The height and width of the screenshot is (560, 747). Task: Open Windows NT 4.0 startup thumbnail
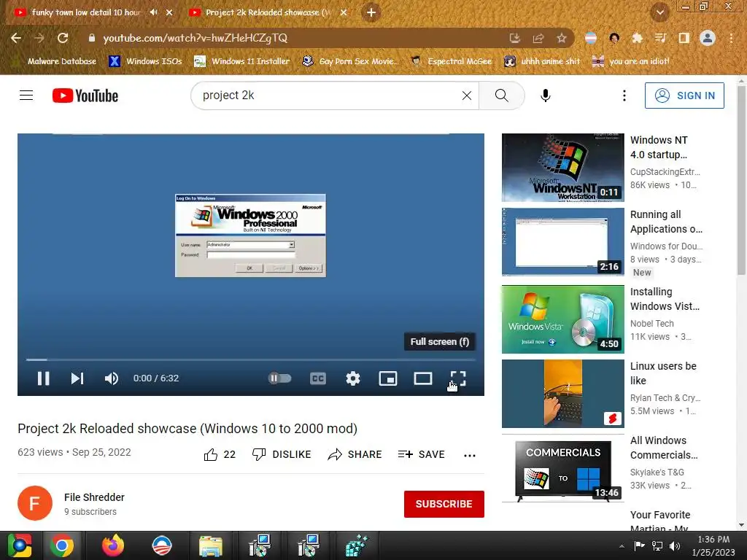(562, 168)
